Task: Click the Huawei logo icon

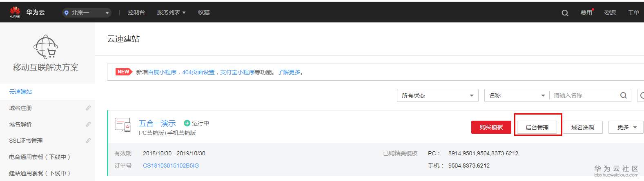Action: coord(15,12)
